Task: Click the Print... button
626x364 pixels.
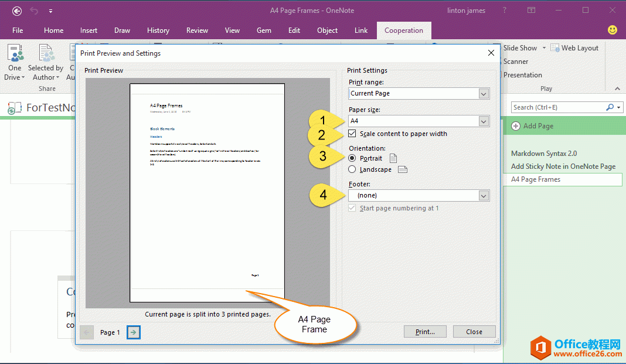Action: tap(425, 332)
